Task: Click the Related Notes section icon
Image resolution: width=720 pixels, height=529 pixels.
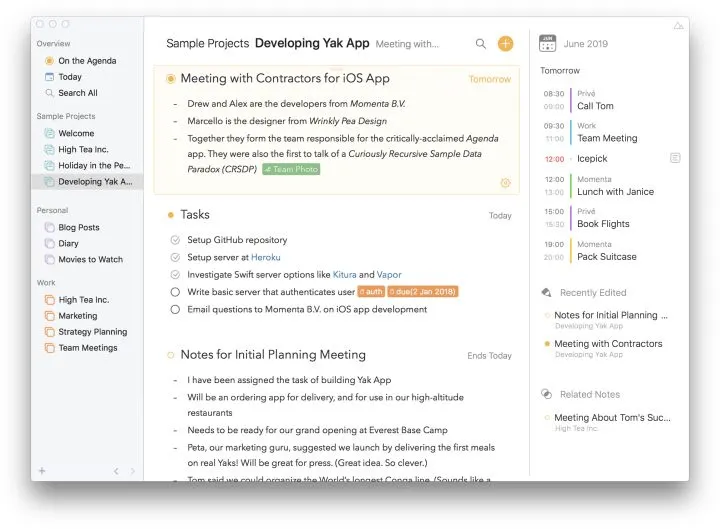Action: (x=546, y=394)
